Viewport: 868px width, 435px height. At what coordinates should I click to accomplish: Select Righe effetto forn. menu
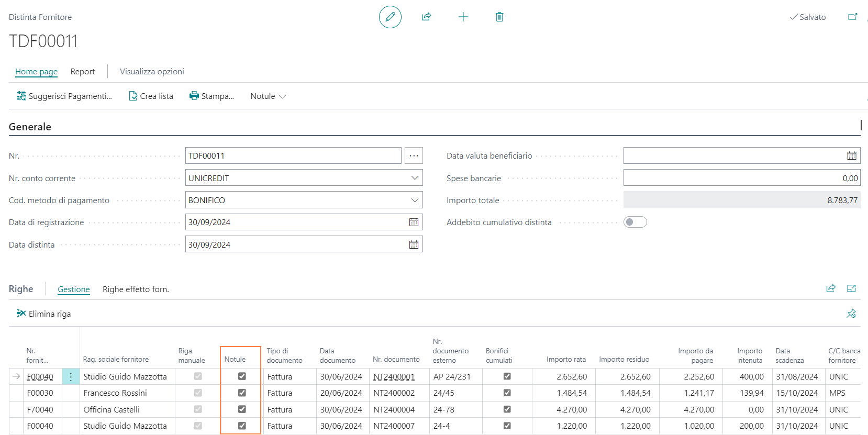136,289
